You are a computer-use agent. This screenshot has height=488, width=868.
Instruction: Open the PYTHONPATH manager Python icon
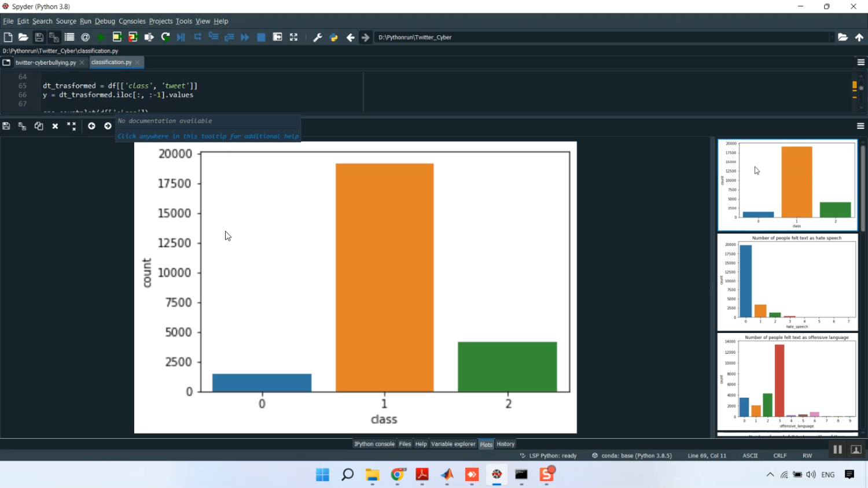pos(333,37)
